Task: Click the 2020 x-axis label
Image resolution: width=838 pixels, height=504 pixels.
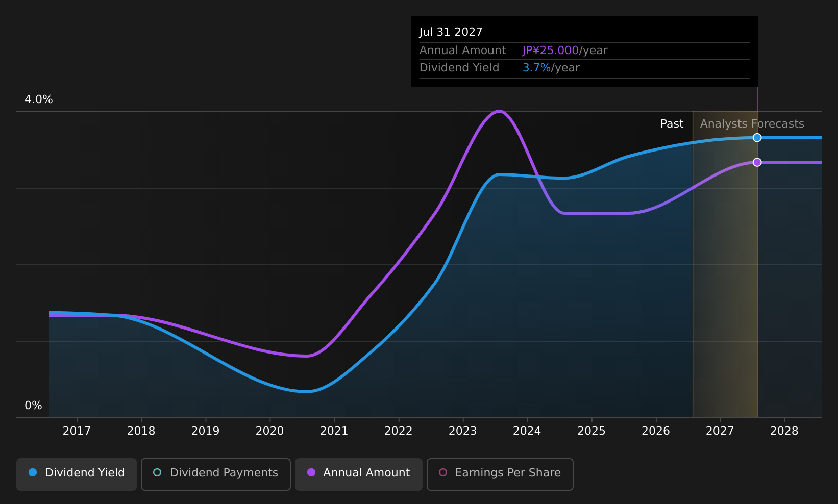Action: (x=269, y=431)
